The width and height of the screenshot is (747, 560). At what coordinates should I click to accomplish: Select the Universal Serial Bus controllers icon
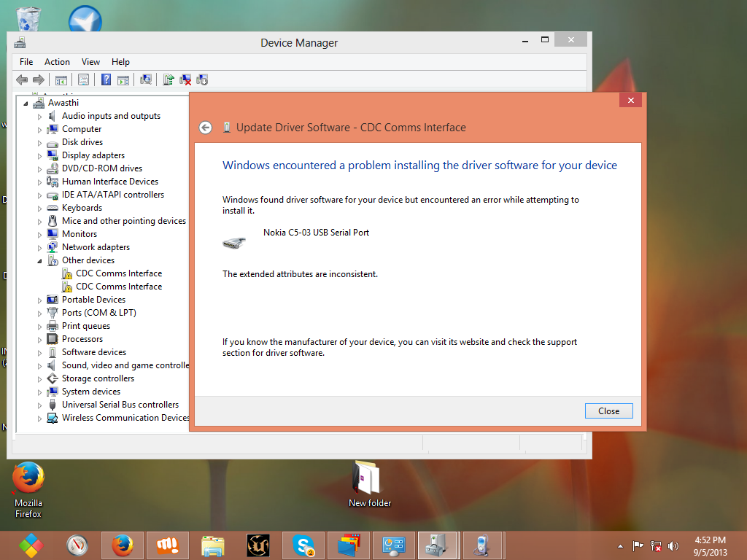53,405
